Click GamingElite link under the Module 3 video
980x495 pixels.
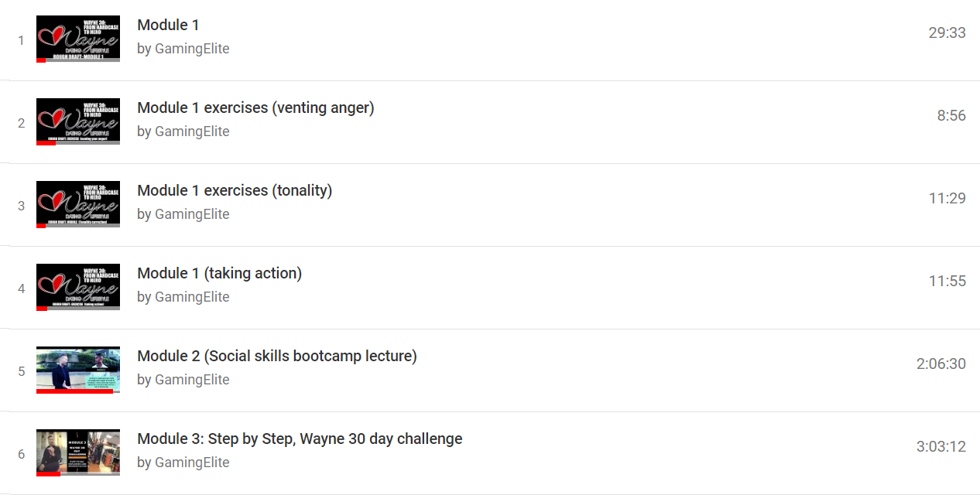pos(192,462)
